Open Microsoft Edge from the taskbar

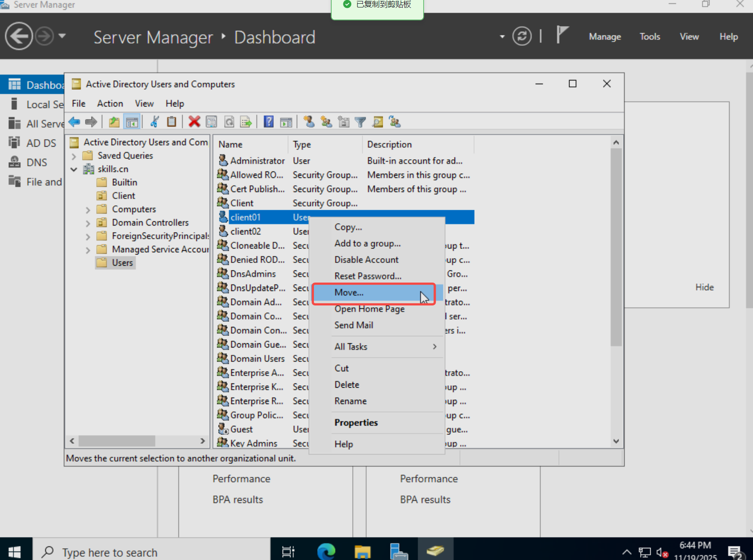point(326,551)
